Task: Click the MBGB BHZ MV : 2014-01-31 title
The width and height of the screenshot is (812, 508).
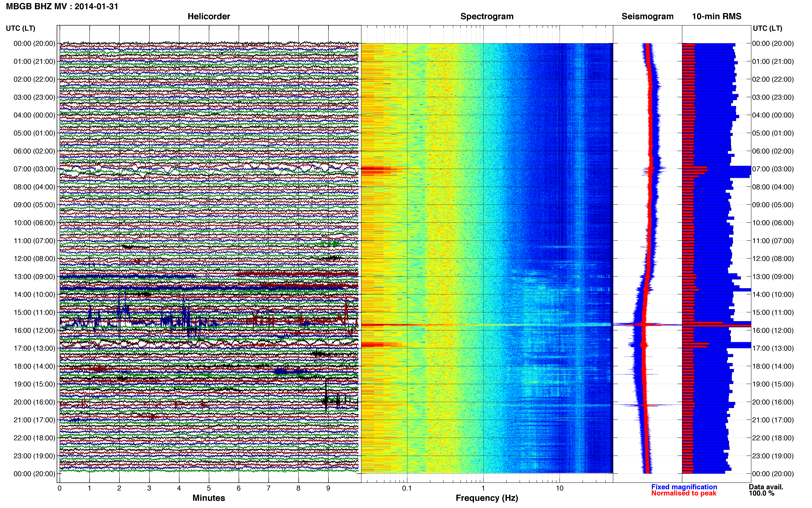Action: pyautogui.click(x=62, y=6)
